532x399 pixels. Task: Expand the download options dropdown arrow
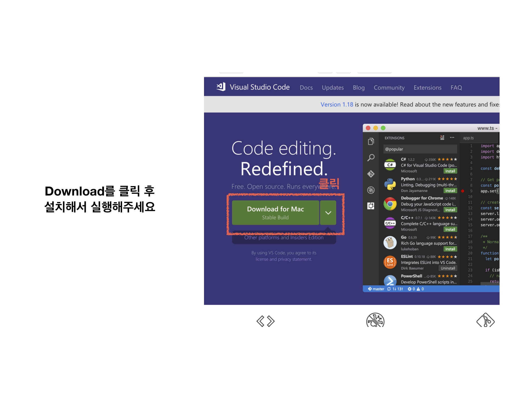pyautogui.click(x=328, y=213)
